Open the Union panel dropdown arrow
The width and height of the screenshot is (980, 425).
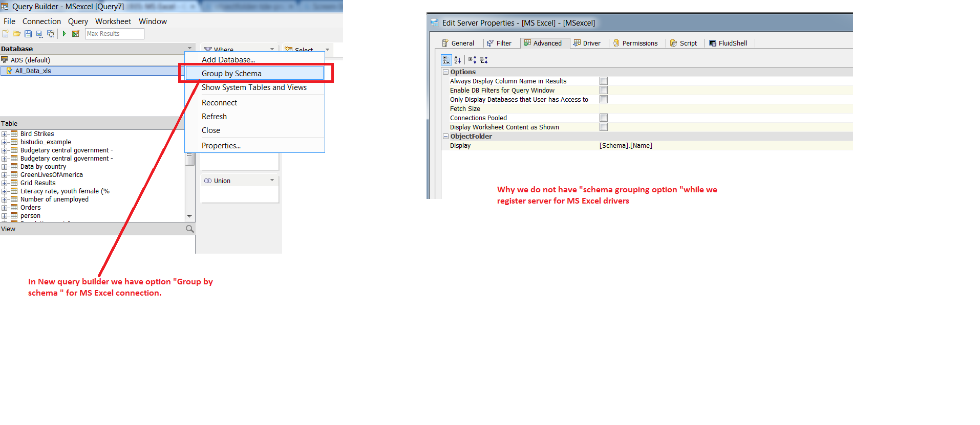coord(272,181)
